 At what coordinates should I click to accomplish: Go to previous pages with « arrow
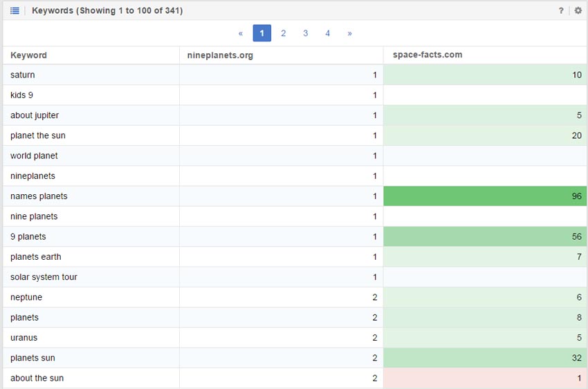tap(240, 33)
